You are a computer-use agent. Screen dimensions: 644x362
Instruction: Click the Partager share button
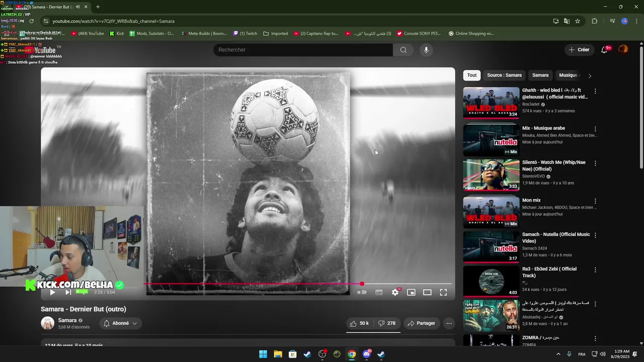point(421,323)
